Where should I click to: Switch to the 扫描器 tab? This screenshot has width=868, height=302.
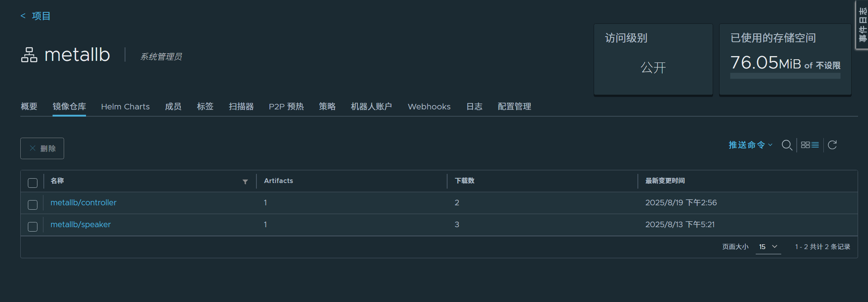(241, 107)
